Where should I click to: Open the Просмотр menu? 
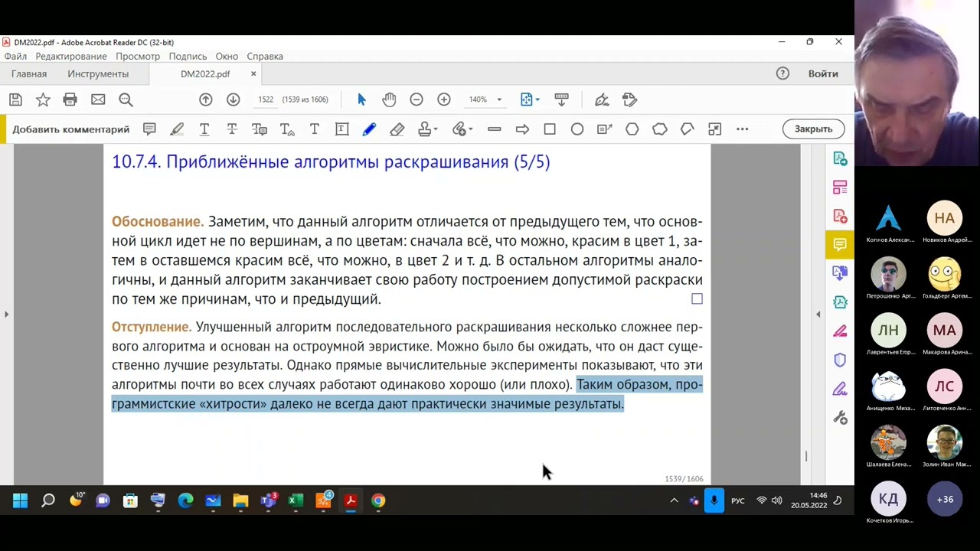point(138,57)
